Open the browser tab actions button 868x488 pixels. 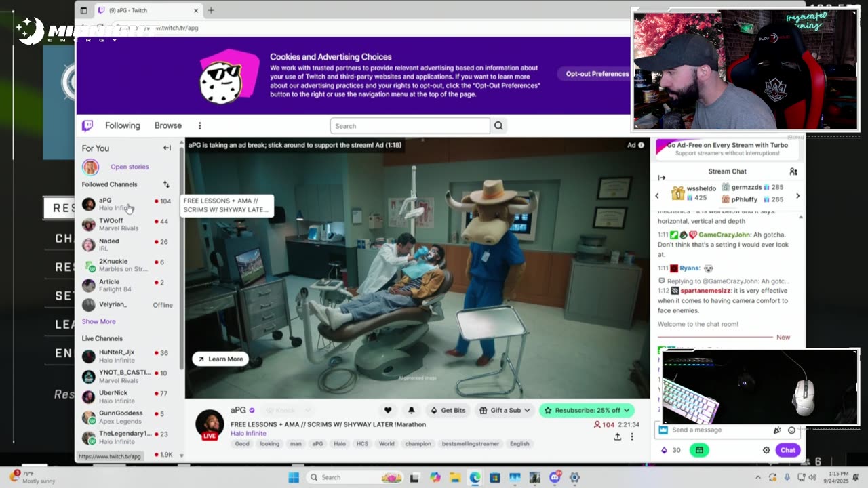[83, 10]
